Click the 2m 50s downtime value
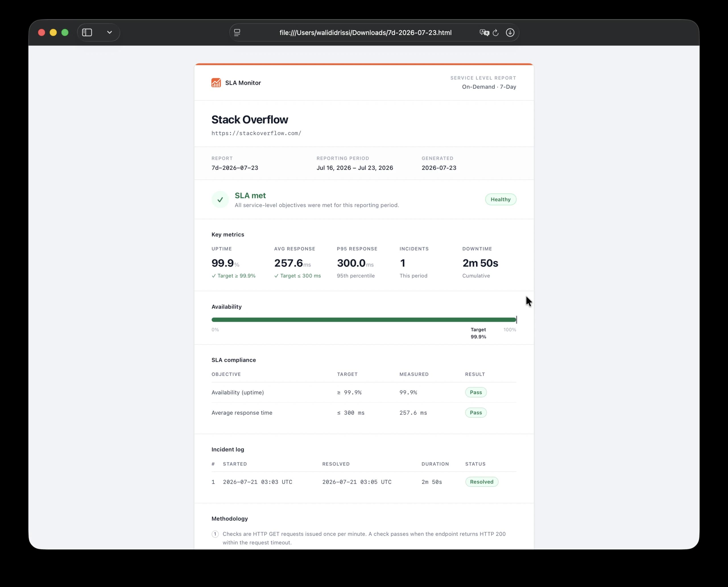The height and width of the screenshot is (587, 728). tap(480, 263)
